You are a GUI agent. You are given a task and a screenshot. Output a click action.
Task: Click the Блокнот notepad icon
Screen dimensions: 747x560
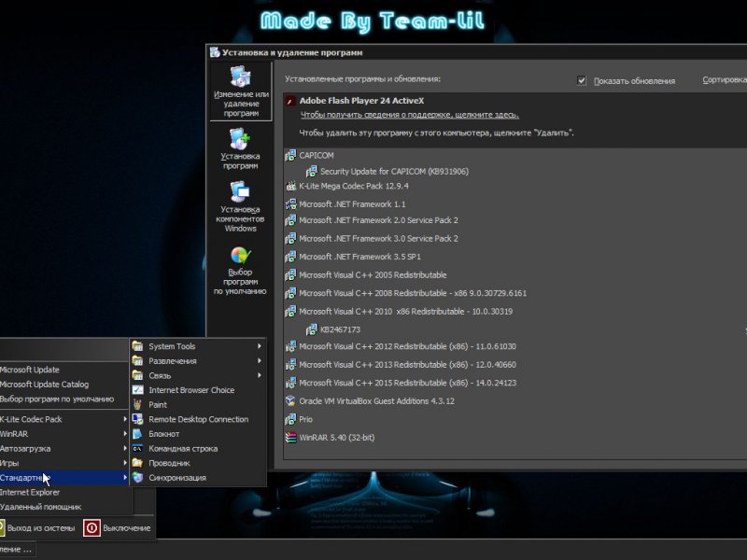(x=137, y=434)
